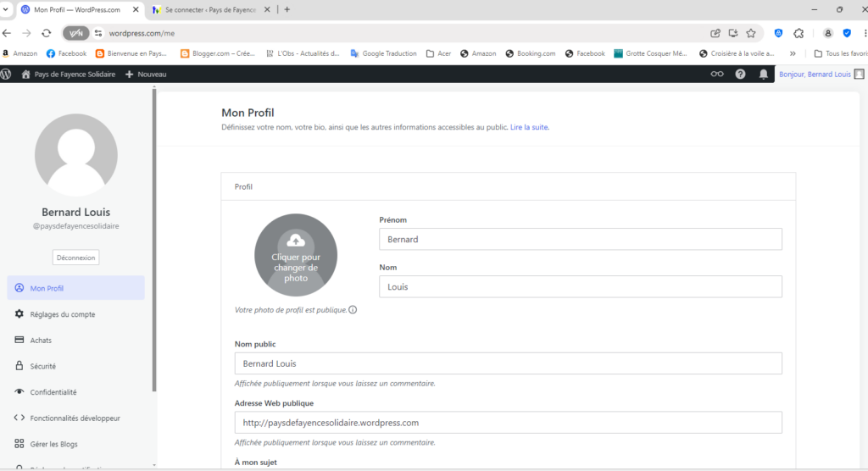Open the notifications bell icon
This screenshot has height=471, width=868.
(763, 75)
